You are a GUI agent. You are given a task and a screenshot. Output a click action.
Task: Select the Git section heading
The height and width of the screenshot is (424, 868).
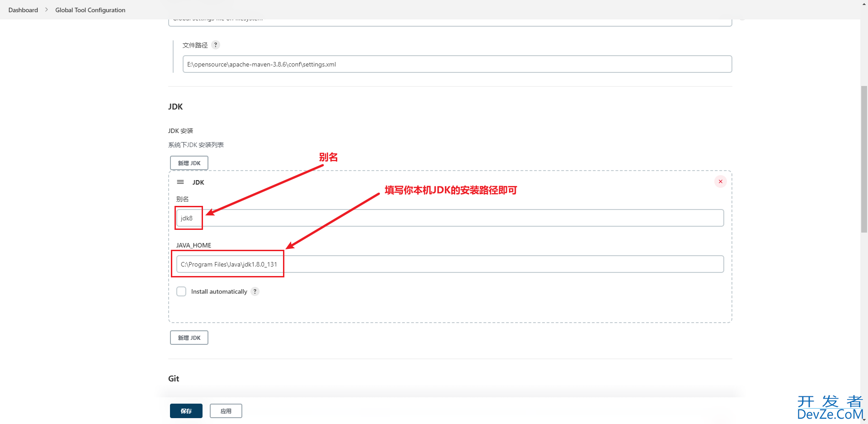(174, 379)
